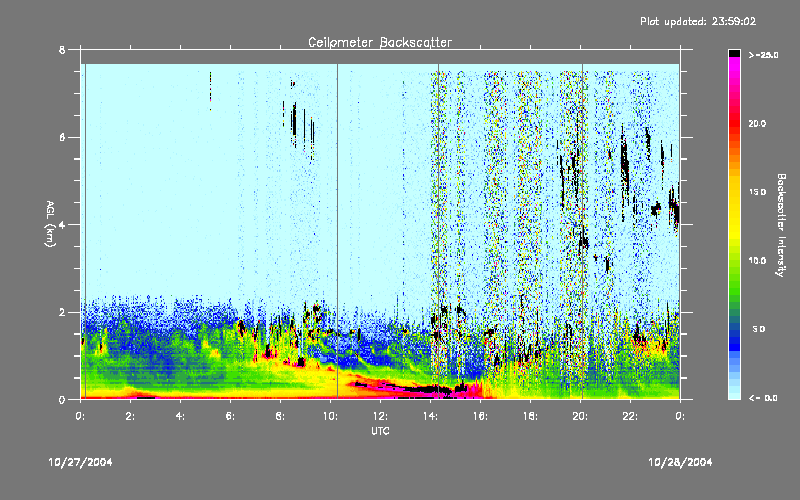
Task: Select the "Plot updated: 23:59:02" timestamp
Action: point(698,21)
